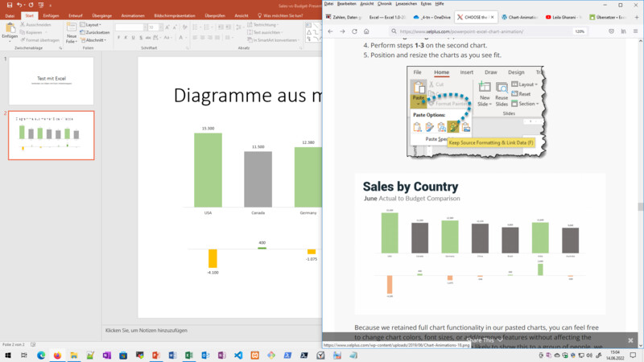Switch to the OneDrive browser tab
644x362 pixels.
tap(431, 17)
